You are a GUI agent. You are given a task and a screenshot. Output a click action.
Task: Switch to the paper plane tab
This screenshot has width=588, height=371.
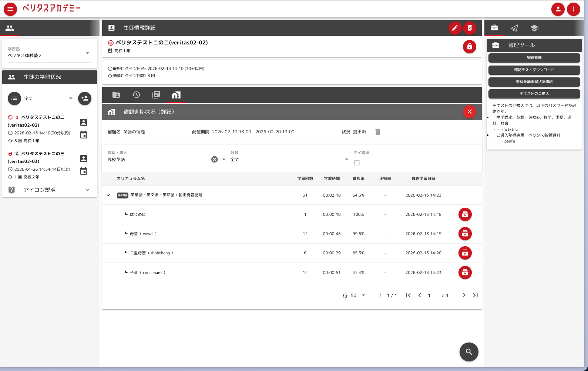(514, 28)
